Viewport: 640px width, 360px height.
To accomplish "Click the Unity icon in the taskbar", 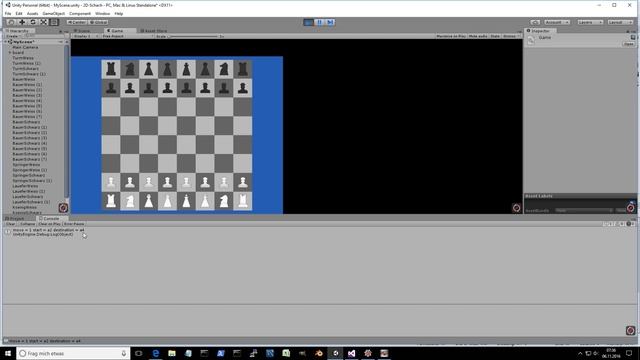I will click(335, 353).
